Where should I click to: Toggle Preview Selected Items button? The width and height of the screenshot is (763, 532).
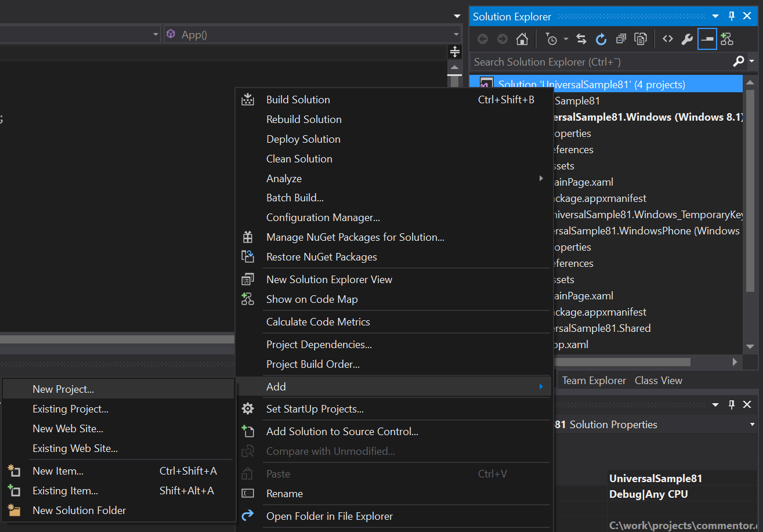coord(707,39)
